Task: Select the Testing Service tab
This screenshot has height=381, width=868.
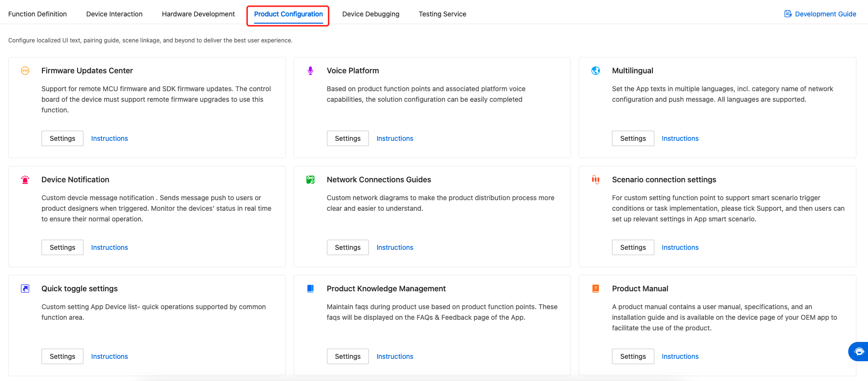Action: coord(442,14)
